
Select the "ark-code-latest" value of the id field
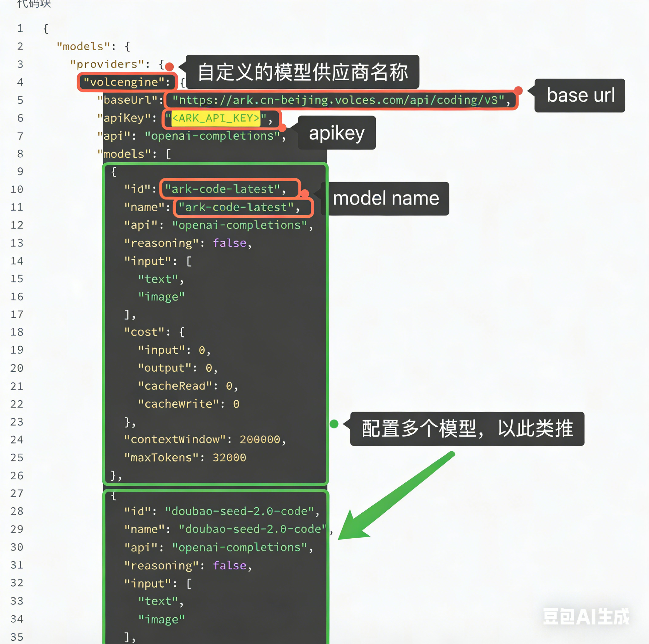click(x=222, y=189)
